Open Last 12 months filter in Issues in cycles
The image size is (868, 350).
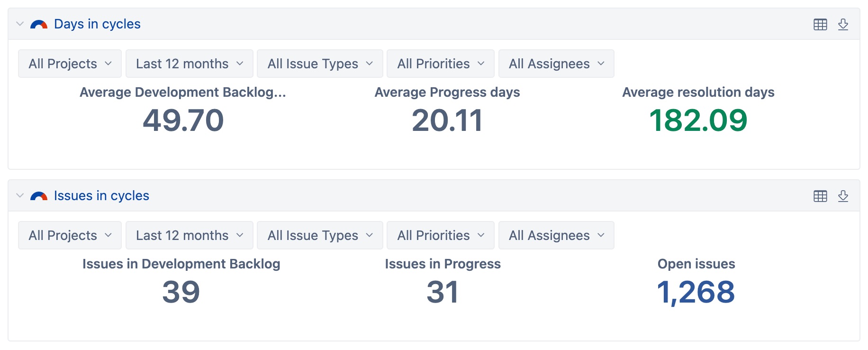click(190, 235)
